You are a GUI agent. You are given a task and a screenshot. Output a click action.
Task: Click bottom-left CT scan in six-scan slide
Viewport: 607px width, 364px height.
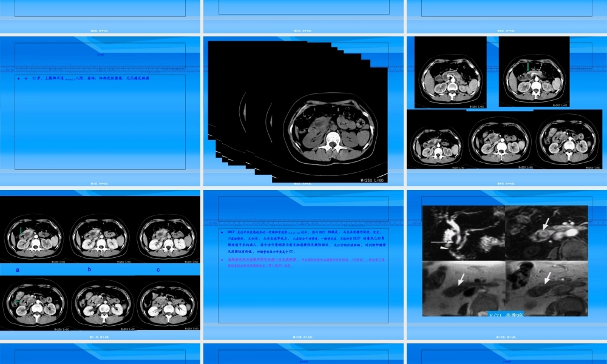pyautogui.click(x=33, y=303)
